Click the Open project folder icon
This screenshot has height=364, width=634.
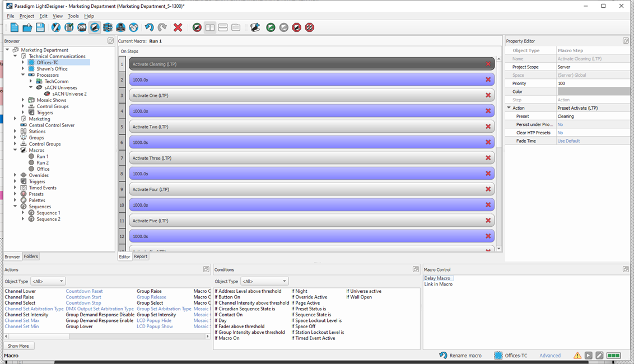[x=27, y=27]
